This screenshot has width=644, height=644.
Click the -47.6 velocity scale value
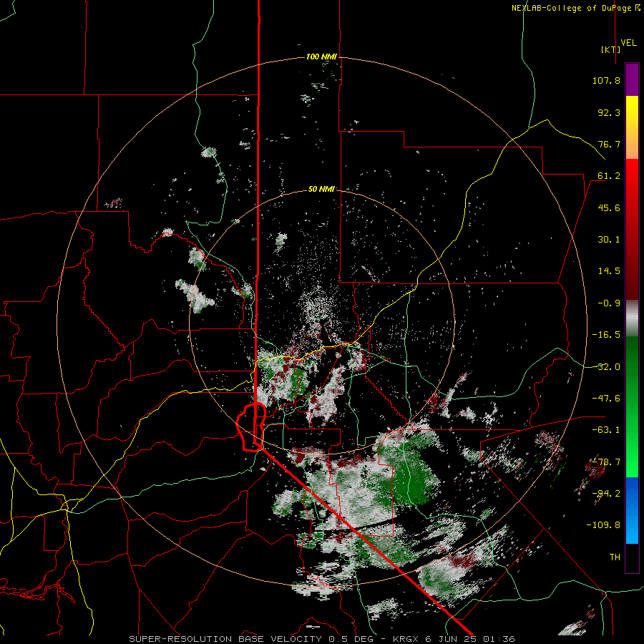[x=606, y=399]
